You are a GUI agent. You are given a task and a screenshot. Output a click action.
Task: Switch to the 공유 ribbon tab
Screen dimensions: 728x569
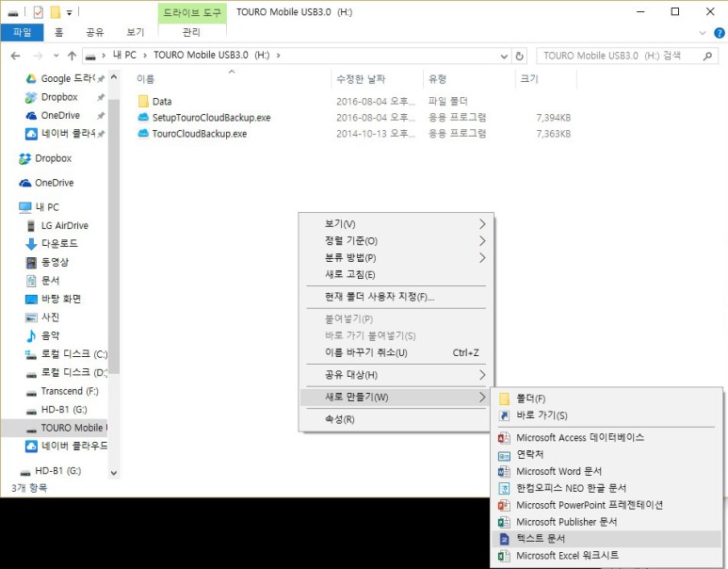95,32
